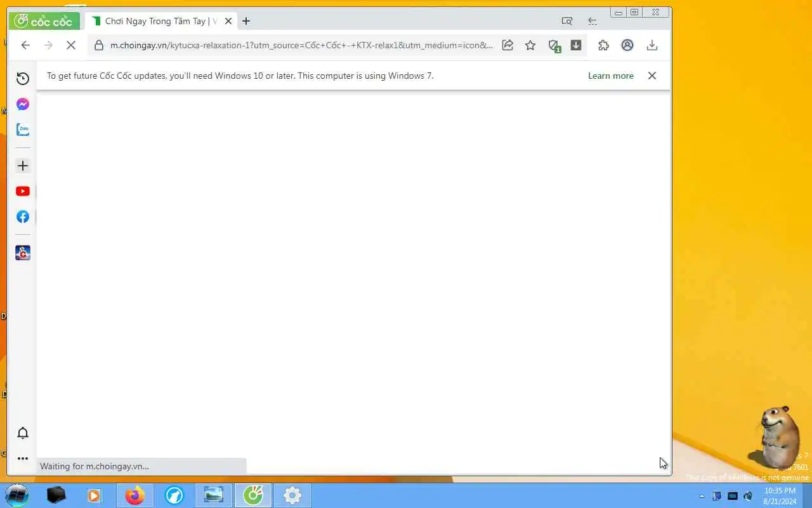This screenshot has width=812, height=508.
Task: Open the tab search icon in title bar
Action: (x=567, y=21)
